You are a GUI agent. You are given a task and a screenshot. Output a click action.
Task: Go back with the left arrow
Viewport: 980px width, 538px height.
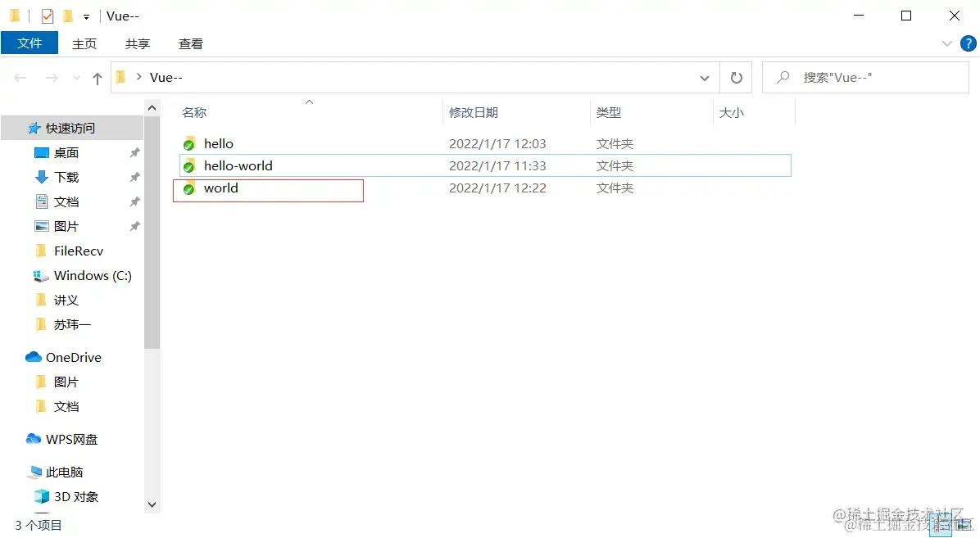[x=20, y=78]
